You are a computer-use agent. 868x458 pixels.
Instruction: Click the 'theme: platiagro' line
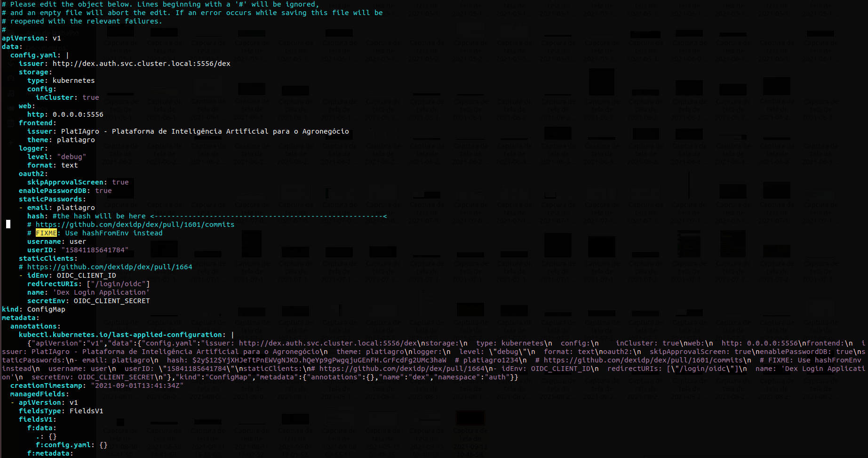pos(61,140)
